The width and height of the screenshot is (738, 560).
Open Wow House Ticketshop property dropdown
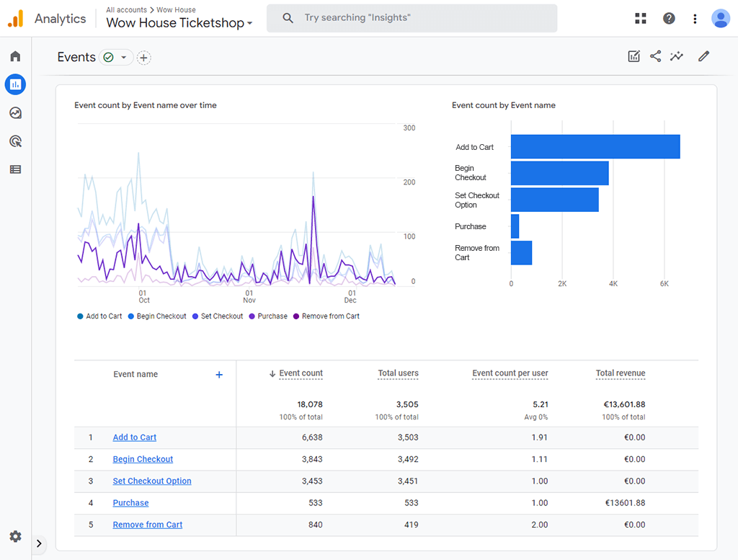point(179,23)
